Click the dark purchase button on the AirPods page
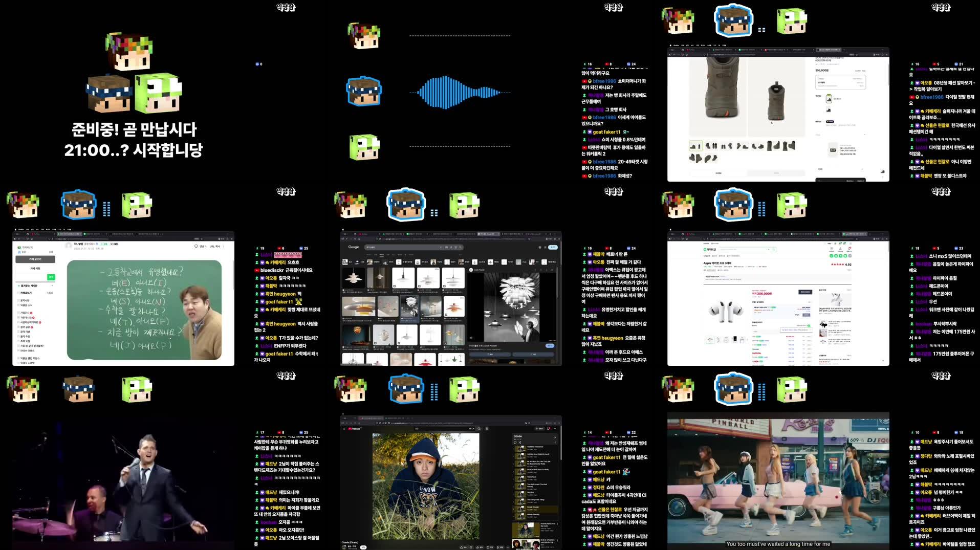Image resolution: width=980 pixels, height=550 pixels. 805,292
